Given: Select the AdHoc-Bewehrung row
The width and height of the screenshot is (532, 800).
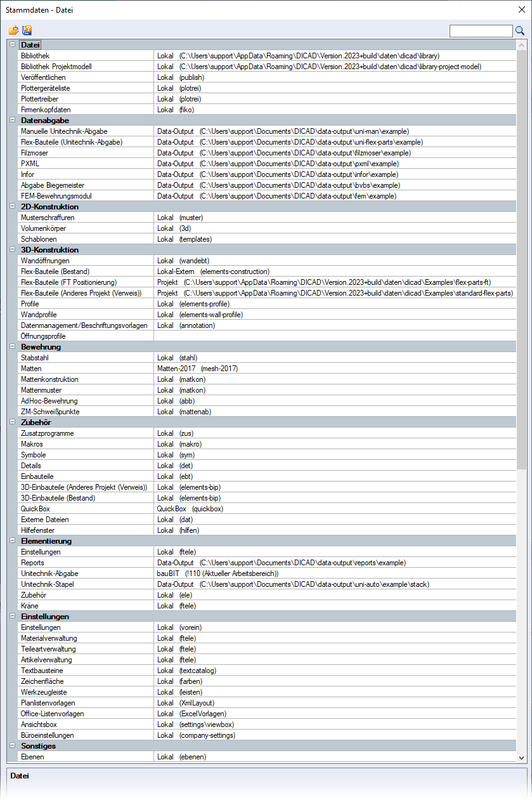Looking at the screenshot, I should click(267, 401).
